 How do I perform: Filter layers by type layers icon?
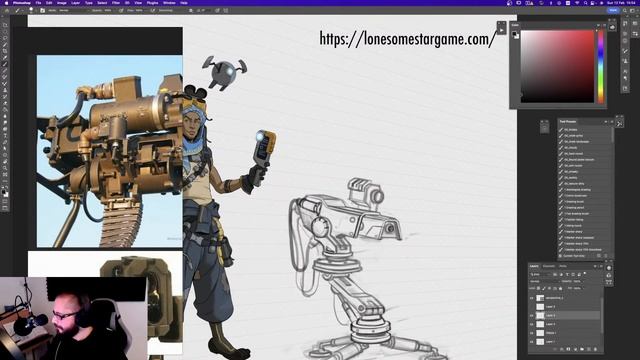coord(567,274)
